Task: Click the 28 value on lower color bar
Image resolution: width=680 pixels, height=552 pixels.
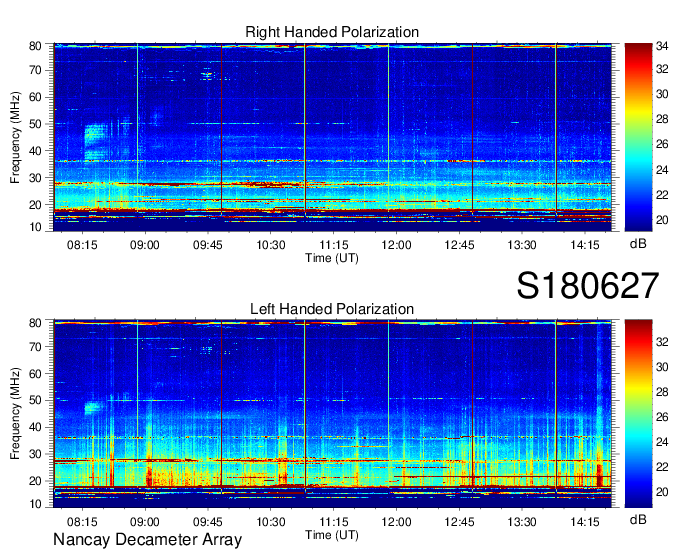Action: (662, 392)
